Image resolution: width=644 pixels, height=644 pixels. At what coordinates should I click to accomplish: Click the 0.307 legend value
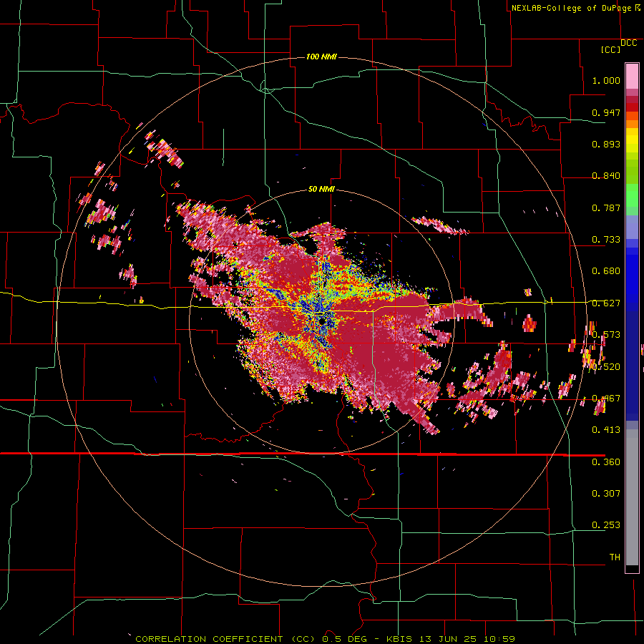click(x=606, y=494)
